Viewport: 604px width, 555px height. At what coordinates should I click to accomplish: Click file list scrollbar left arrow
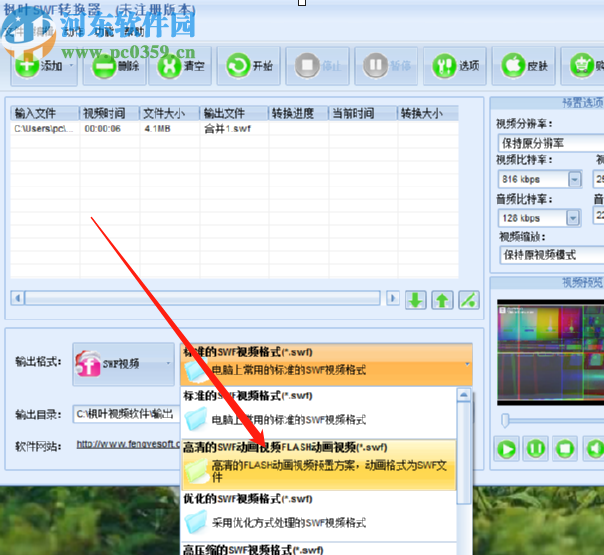point(17,298)
